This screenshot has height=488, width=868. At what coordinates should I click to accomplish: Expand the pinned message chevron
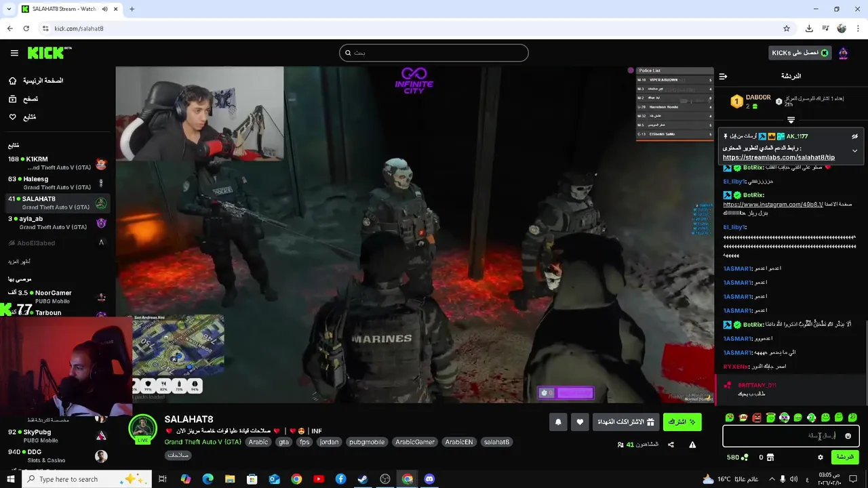[855, 150]
